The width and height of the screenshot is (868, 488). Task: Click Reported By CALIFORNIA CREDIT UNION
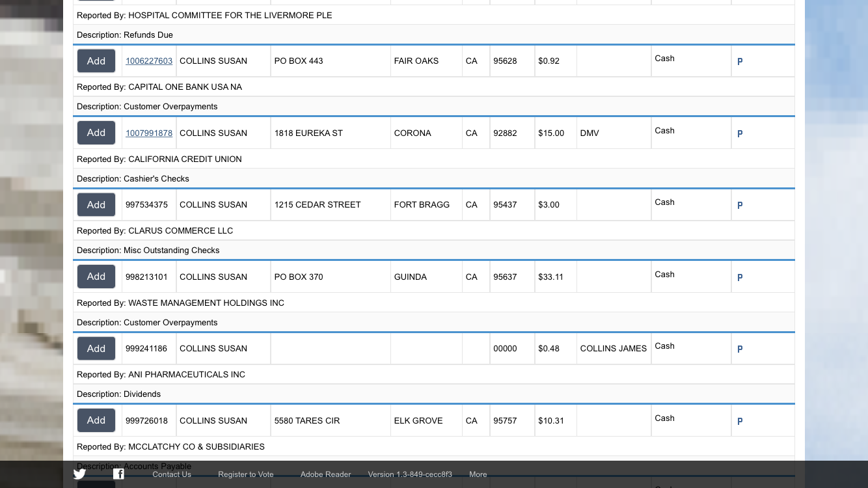[159, 159]
